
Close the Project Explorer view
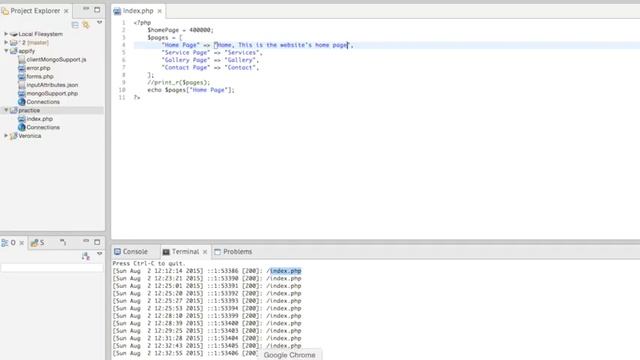pyautogui.click(x=66, y=11)
